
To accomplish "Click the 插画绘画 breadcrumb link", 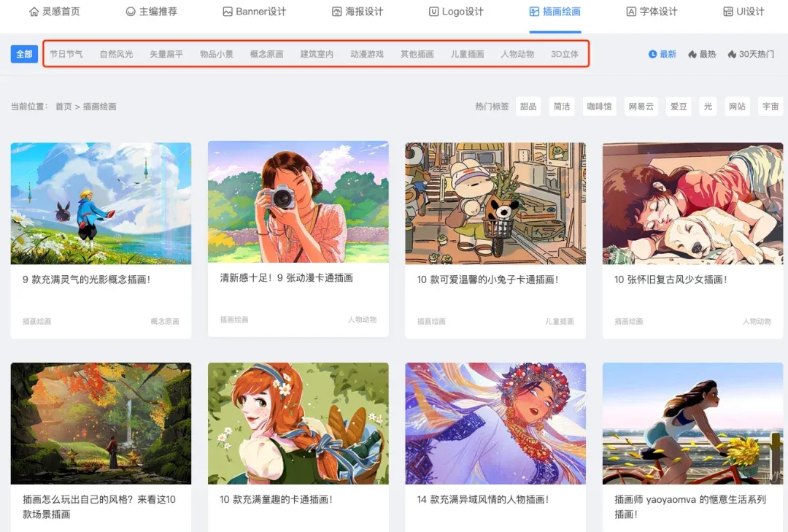I will coord(99,106).
